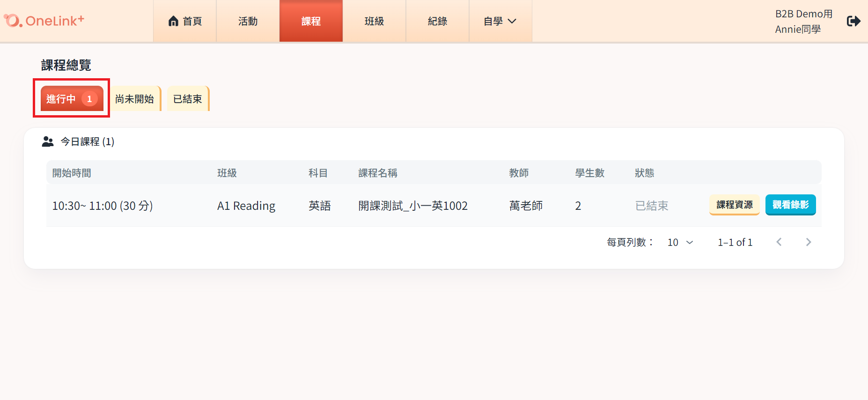Image resolution: width=868 pixels, height=400 pixels.
Task: Open the 活動 tab
Action: pos(248,21)
